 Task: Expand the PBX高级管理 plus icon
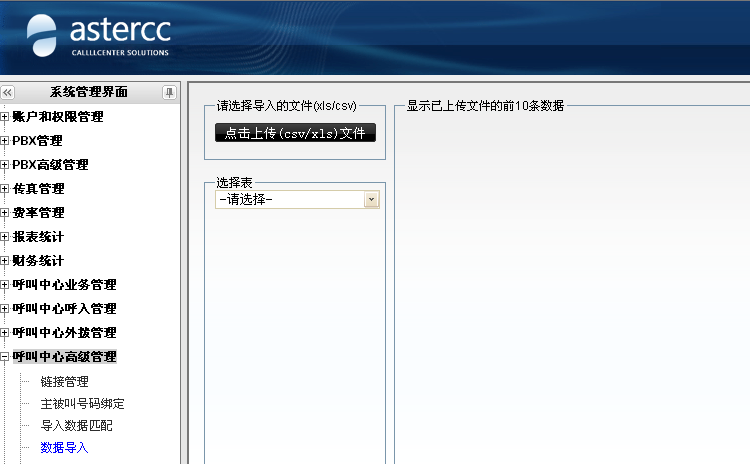click(x=5, y=165)
